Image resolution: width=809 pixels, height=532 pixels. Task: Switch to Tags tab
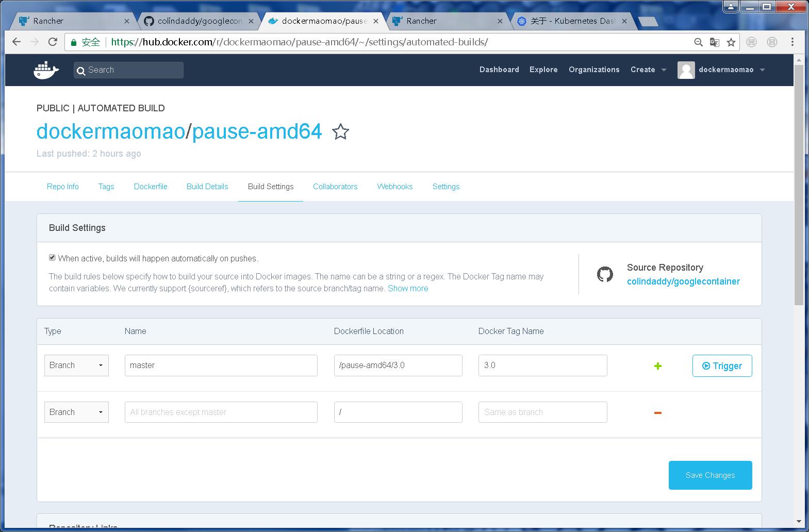tap(106, 187)
